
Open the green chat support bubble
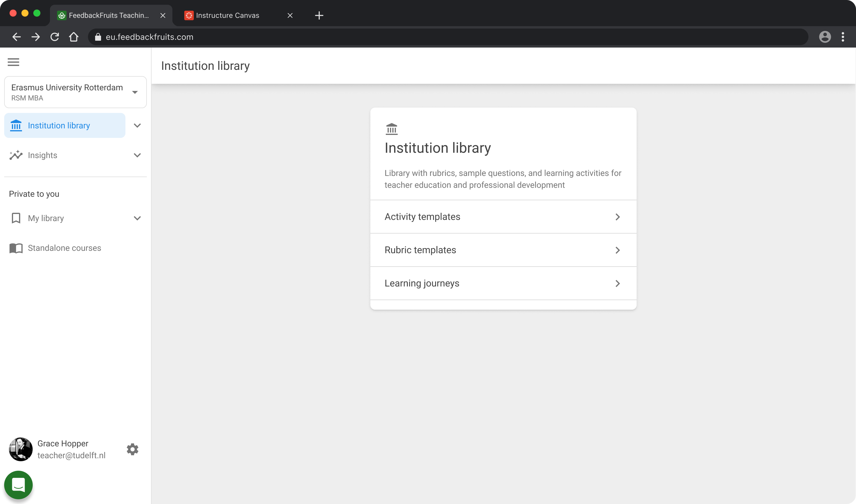(18, 485)
